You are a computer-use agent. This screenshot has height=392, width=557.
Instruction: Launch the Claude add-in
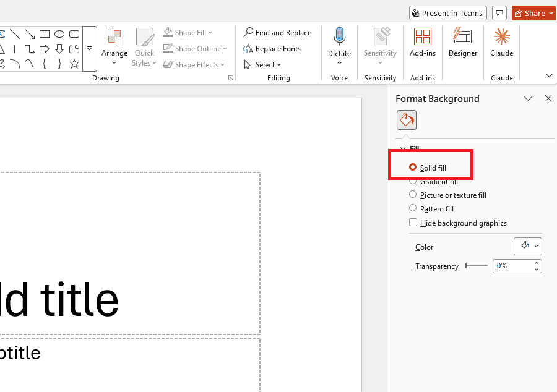(501, 42)
